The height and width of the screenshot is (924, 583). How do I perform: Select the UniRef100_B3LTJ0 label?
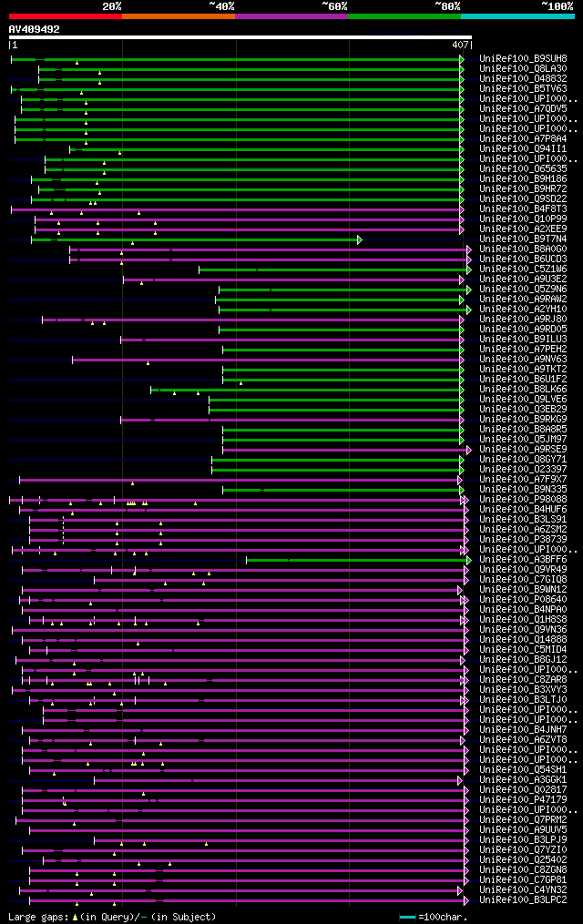(x=523, y=700)
